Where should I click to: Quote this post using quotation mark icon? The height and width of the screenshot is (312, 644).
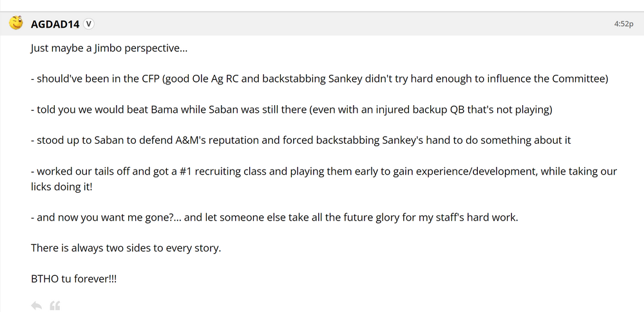coord(55,305)
